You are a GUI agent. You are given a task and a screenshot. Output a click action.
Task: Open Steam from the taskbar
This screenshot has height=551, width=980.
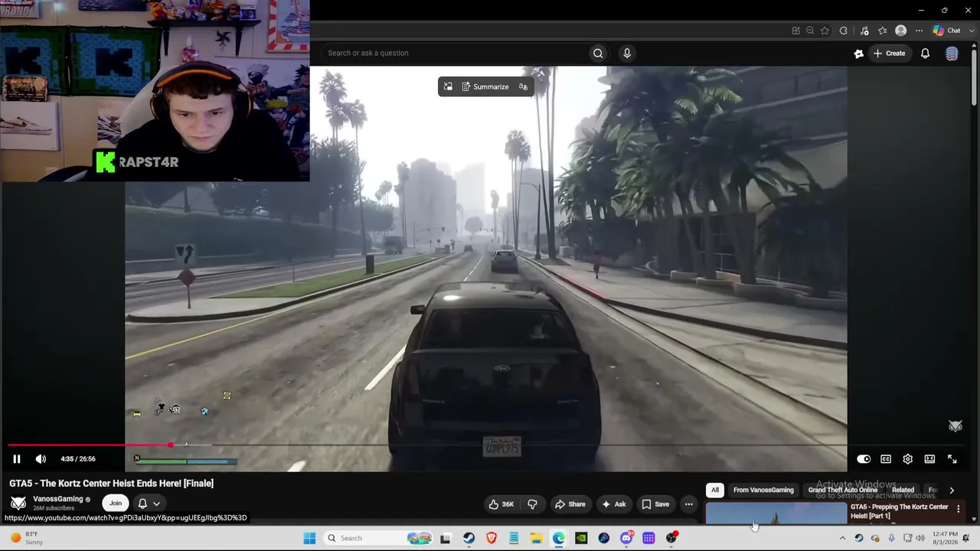tap(469, 538)
